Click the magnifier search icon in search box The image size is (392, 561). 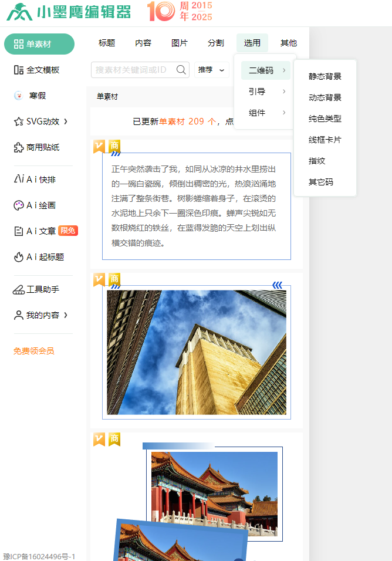pos(181,70)
